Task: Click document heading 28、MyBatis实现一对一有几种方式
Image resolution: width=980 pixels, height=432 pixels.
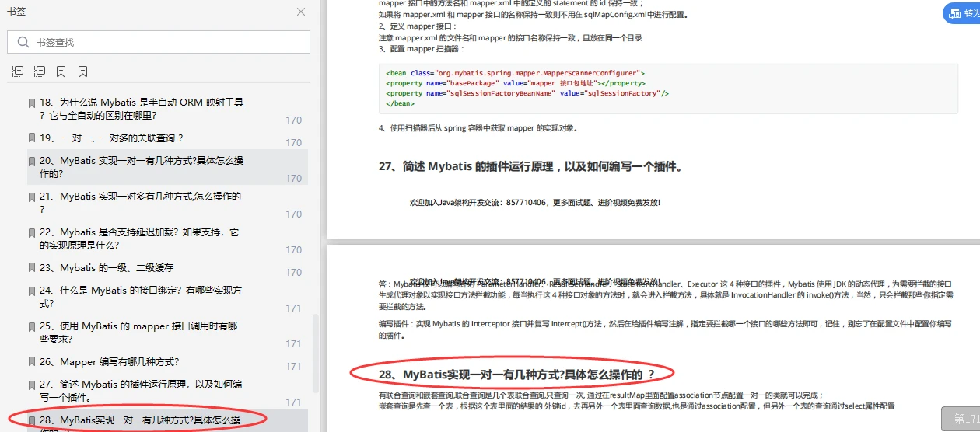Action: click(516, 375)
